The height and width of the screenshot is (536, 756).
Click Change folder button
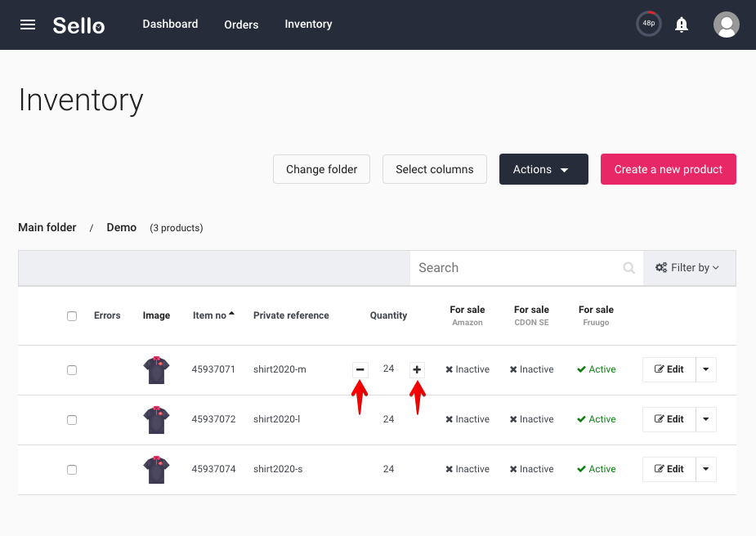321,169
